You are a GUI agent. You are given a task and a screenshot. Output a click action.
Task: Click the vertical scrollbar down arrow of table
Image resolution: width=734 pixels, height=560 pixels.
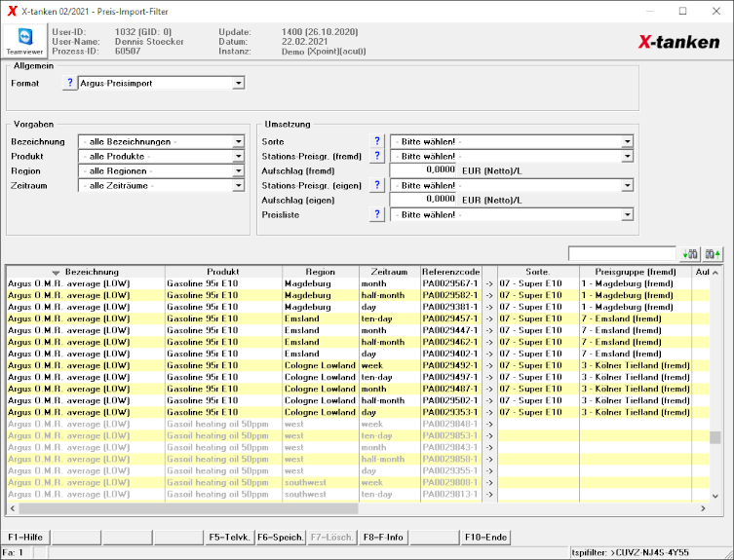pos(715,496)
